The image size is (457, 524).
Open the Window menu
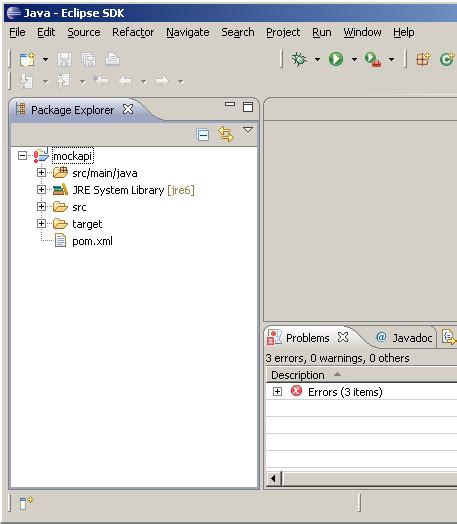362,32
